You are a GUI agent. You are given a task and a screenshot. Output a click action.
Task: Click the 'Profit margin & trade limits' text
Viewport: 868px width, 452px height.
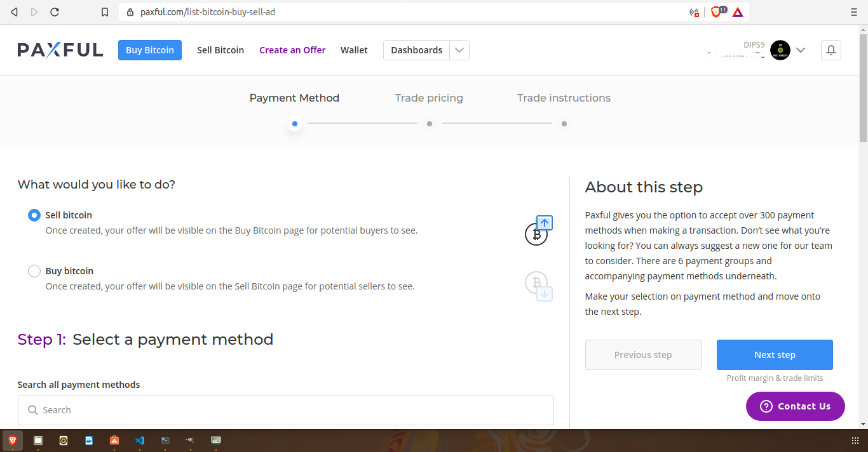[x=775, y=378]
